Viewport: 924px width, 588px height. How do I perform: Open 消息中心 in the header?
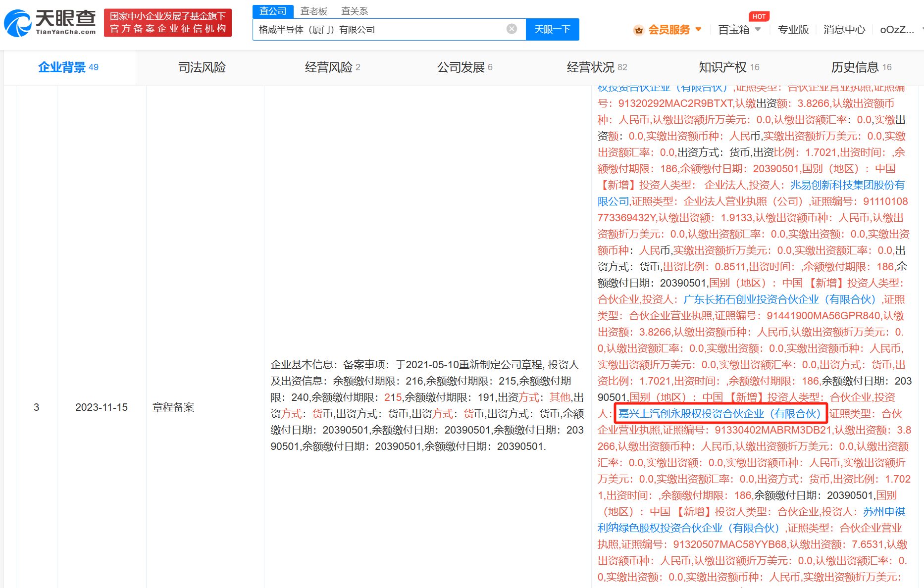point(844,30)
